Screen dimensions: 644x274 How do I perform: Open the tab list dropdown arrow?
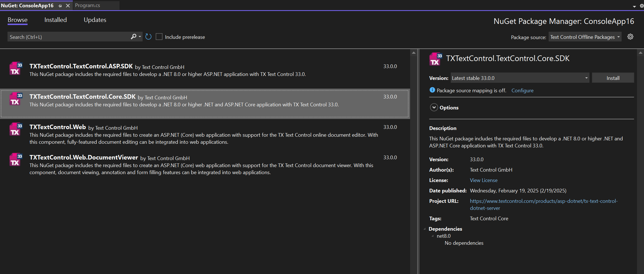[634, 6]
